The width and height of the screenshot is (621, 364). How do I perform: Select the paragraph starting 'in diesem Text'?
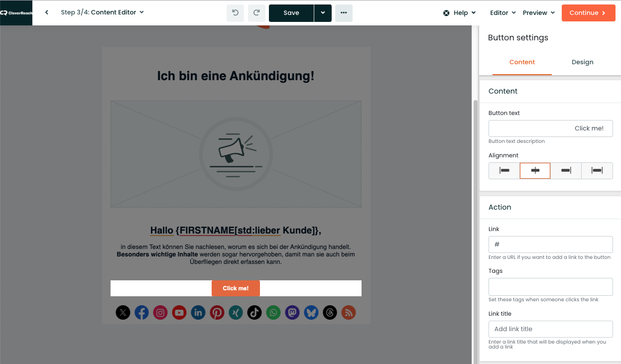[x=236, y=254]
